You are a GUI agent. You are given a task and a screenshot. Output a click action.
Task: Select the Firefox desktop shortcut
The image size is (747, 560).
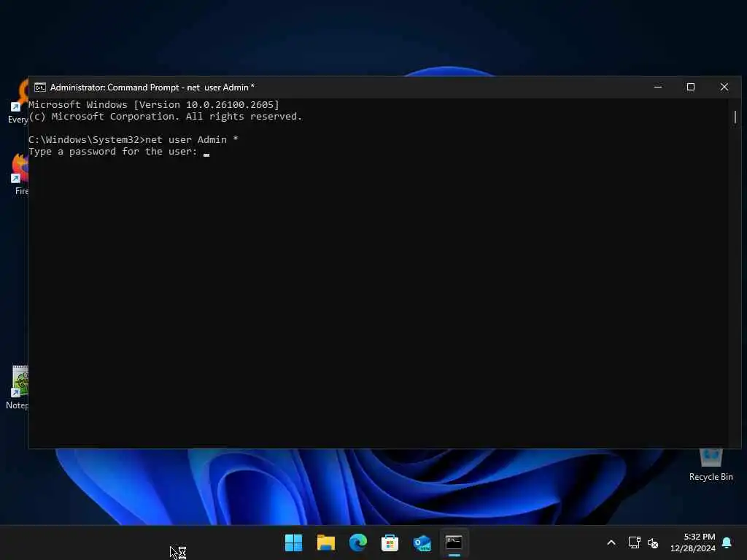(x=20, y=175)
